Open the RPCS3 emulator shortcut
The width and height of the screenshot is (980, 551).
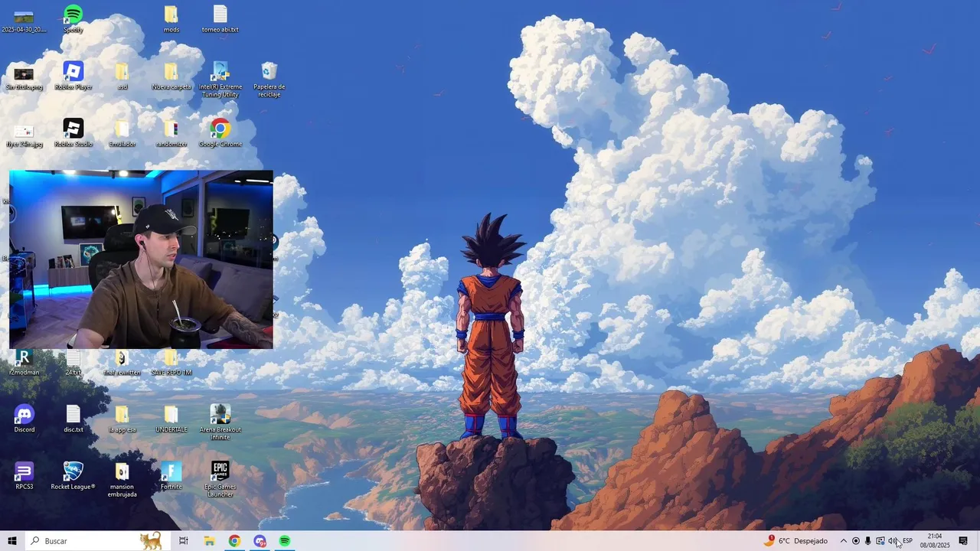[x=24, y=476]
